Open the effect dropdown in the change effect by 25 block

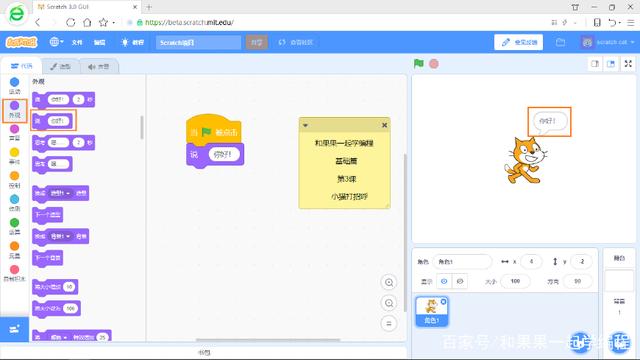click(60, 337)
